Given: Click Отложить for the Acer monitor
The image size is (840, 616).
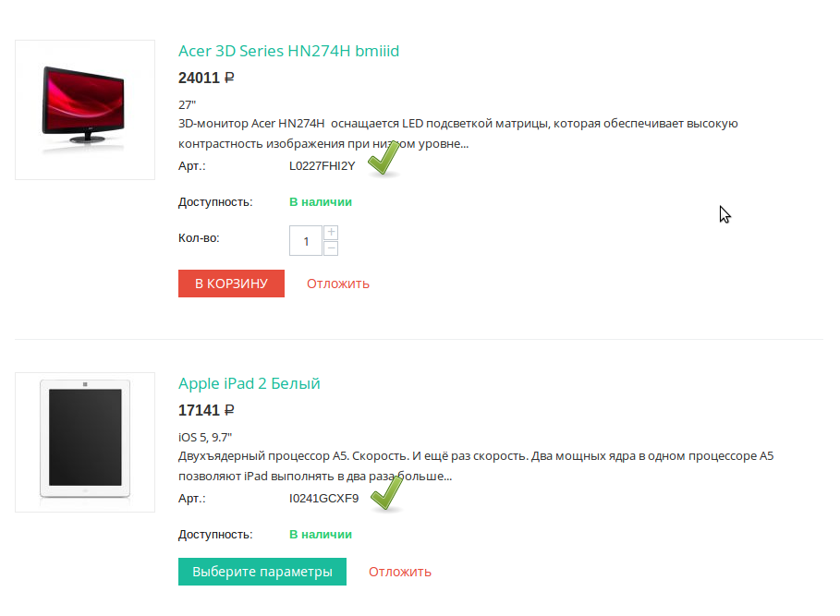Looking at the screenshot, I should [338, 284].
